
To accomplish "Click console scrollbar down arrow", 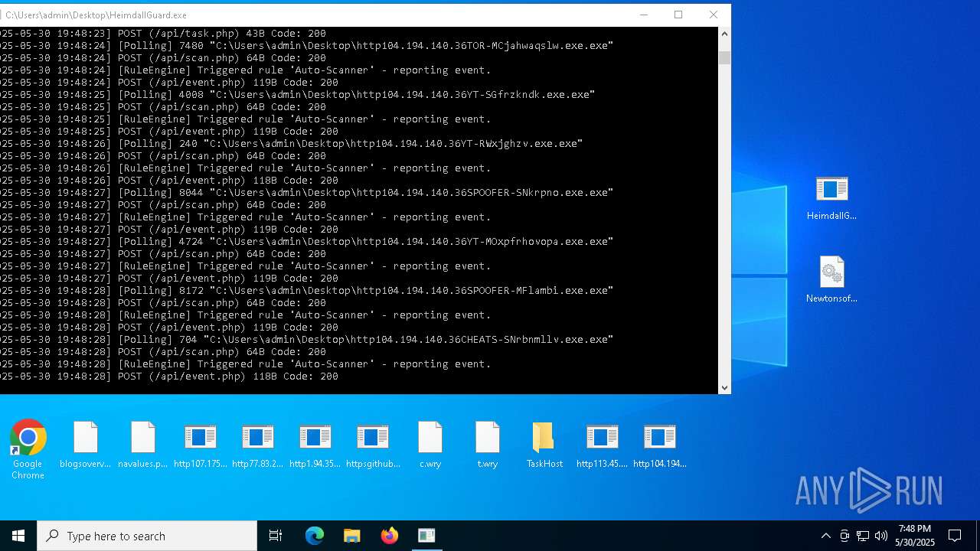I will (x=724, y=388).
